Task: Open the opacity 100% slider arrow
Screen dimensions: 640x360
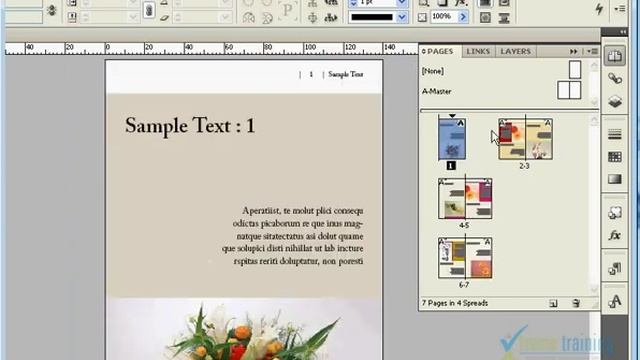Action: [x=463, y=17]
